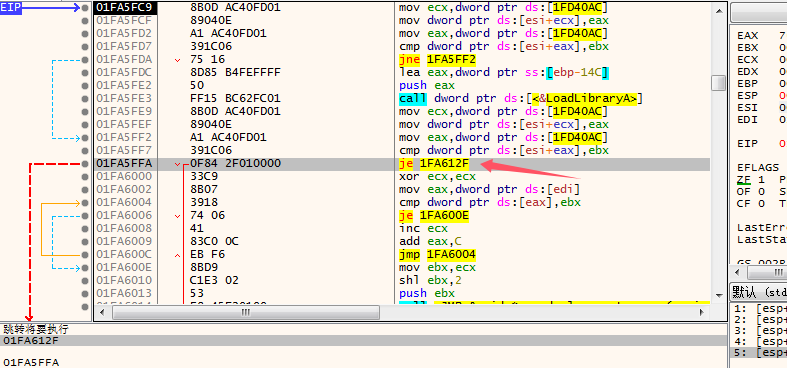This screenshot has height=368, width=787.
Task: Click registers panel horizontal scroll left arrow
Action: 737,273
